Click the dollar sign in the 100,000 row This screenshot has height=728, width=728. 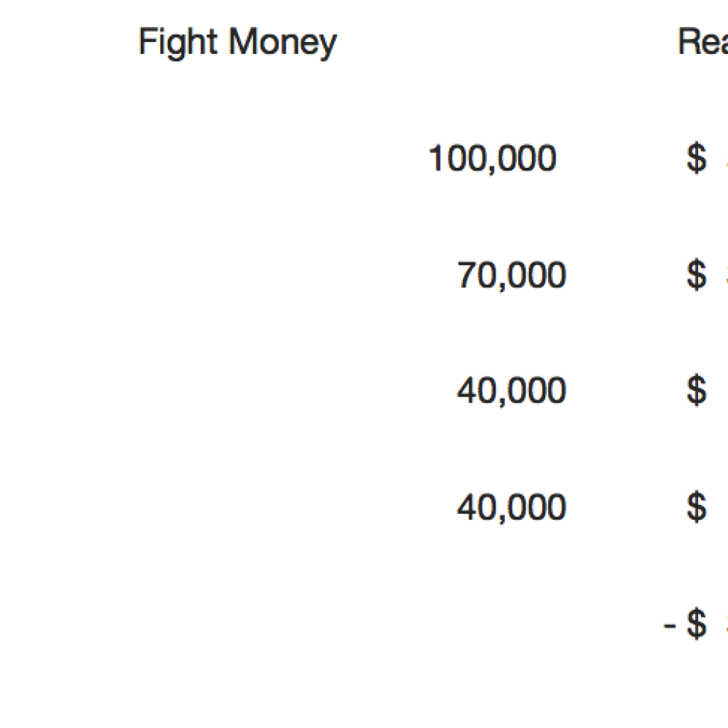[697, 158]
